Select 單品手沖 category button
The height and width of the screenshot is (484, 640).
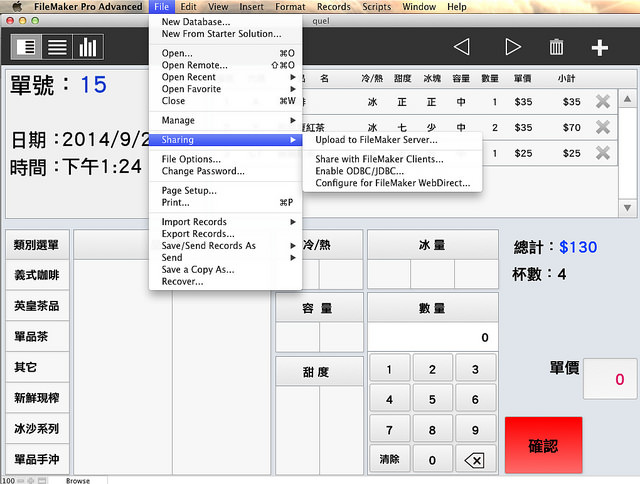click(37, 459)
